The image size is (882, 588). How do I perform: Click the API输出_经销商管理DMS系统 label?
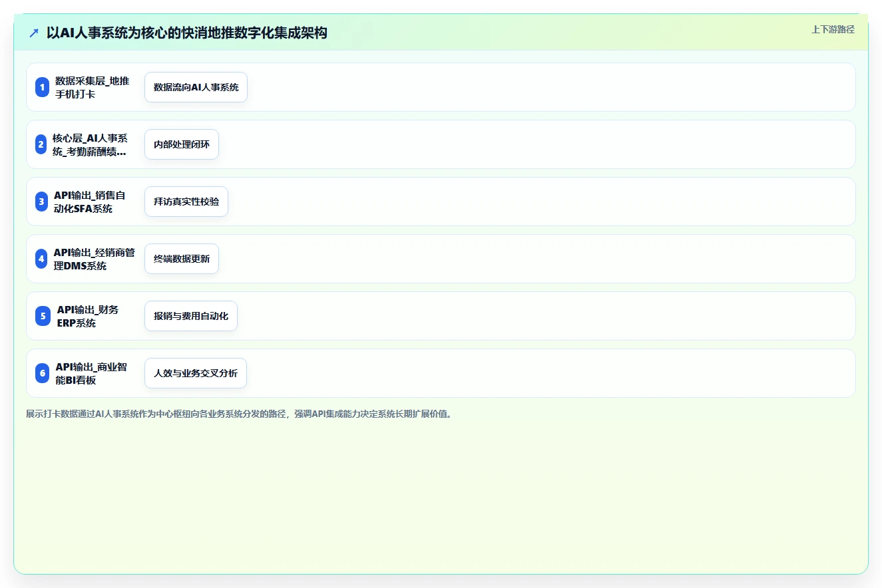tap(95, 259)
